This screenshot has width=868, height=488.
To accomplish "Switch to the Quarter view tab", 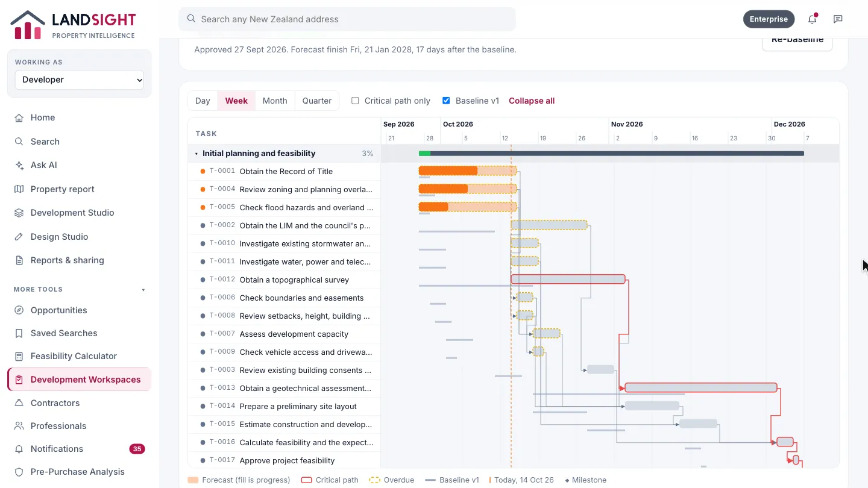I will point(317,101).
